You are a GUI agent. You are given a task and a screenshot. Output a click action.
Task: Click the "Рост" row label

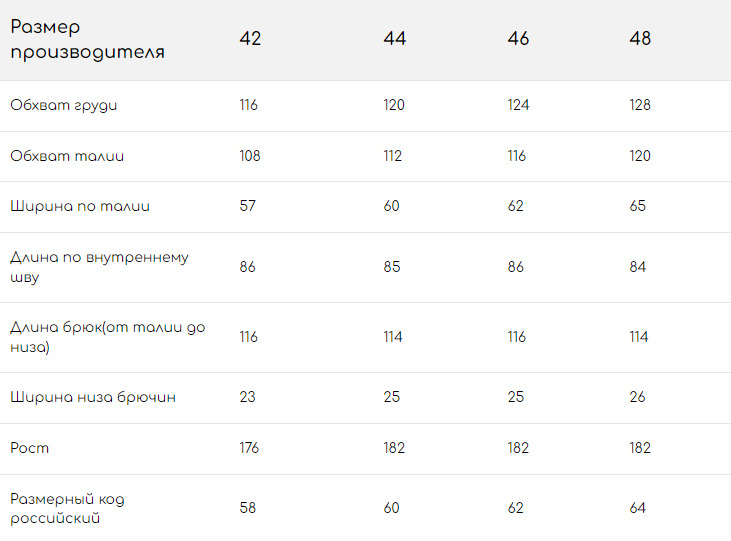(x=30, y=448)
